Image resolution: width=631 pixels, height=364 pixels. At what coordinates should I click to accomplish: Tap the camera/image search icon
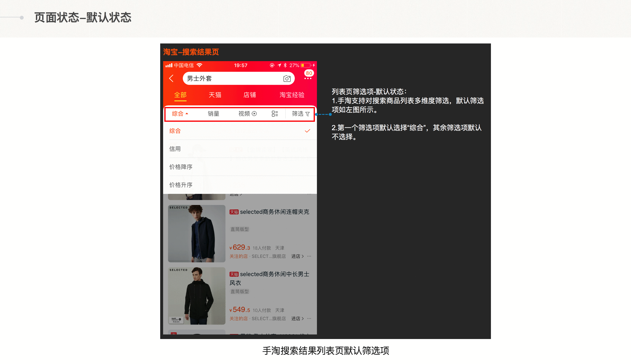(287, 78)
